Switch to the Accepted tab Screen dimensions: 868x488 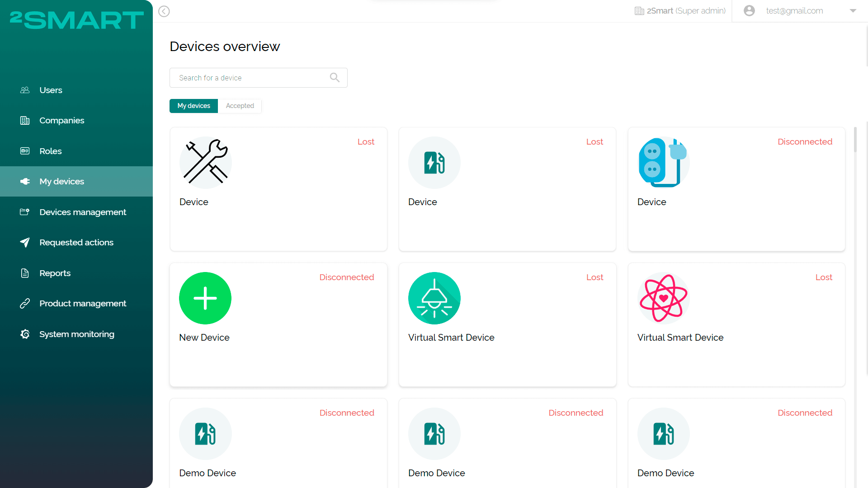240,106
